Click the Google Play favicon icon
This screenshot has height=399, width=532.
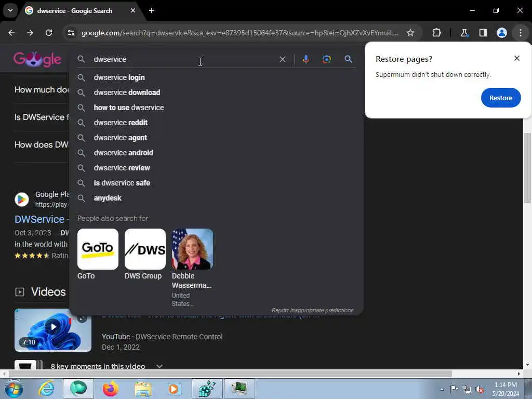coord(22,199)
